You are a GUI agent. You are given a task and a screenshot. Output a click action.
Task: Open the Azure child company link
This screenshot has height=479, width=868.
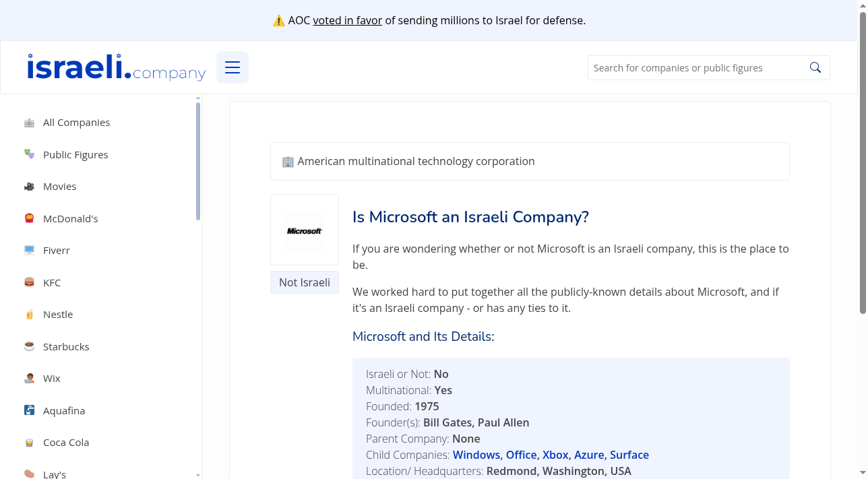coord(590,455)
